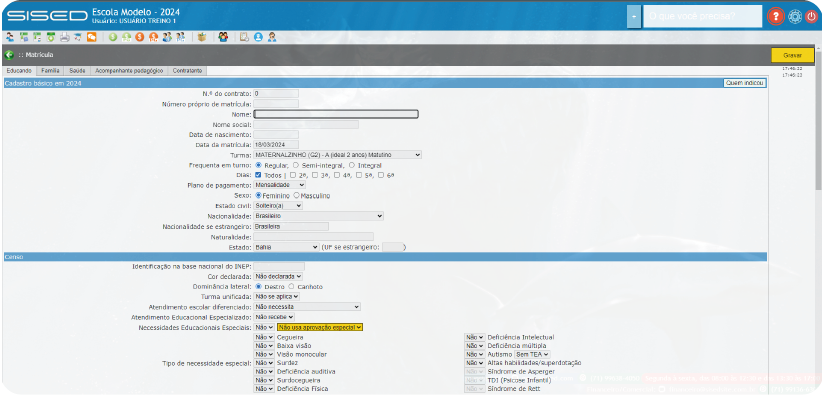The height and width of the screenshot is (395, 824).
Task: Click the green back arrow beside Matrícula
Action: coord(9,55)
